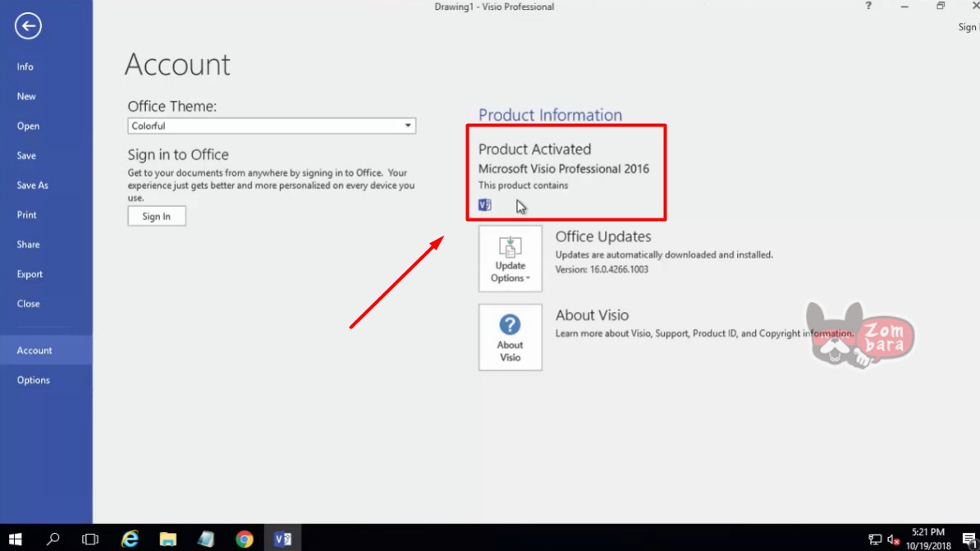Select Share in the sidebar
The height and width of the screenshot is (551, 980).
(x=28, y=245)
